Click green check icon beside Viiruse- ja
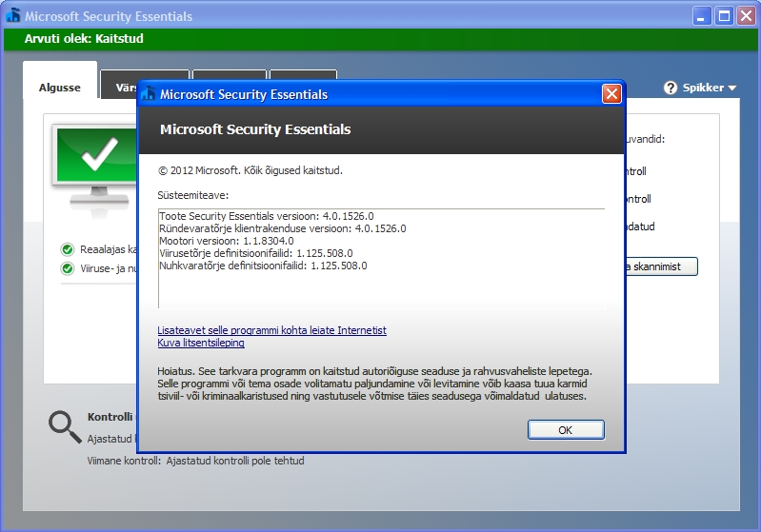Screen dimensions: 761x532 coord(68,268)
